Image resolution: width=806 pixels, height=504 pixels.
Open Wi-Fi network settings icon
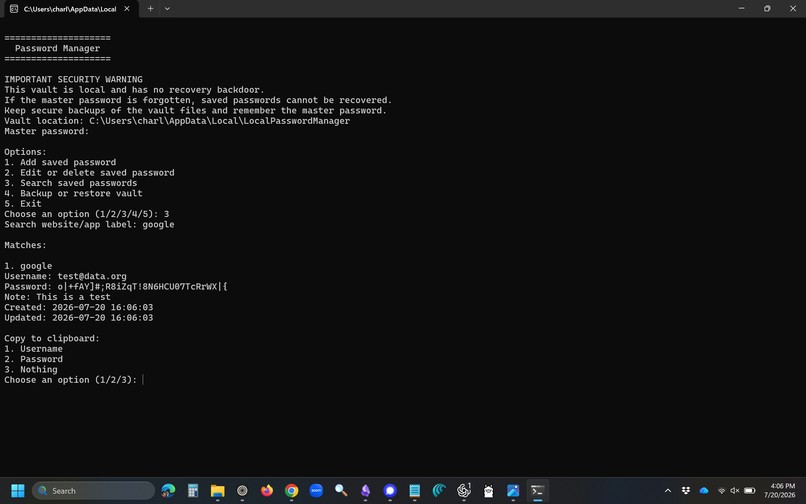pyautogui.click(x=721, y=491)
